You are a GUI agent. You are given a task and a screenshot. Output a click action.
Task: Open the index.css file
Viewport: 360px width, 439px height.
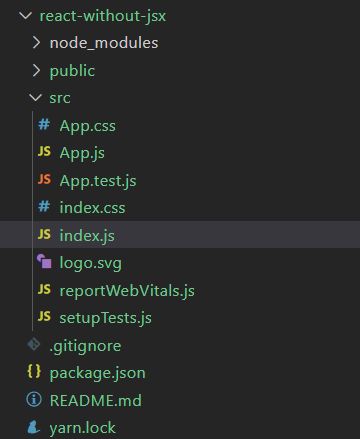(92, 208)
